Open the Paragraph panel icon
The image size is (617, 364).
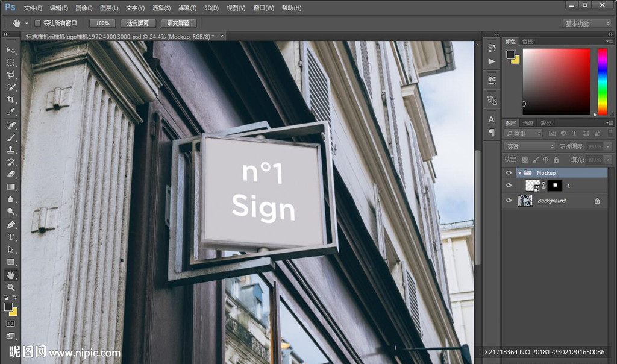coord(492,132)
